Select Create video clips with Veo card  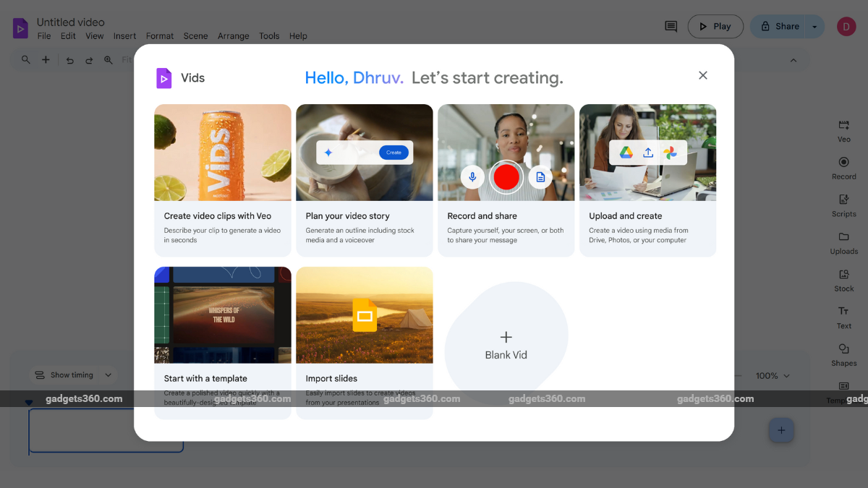[223, 180]
